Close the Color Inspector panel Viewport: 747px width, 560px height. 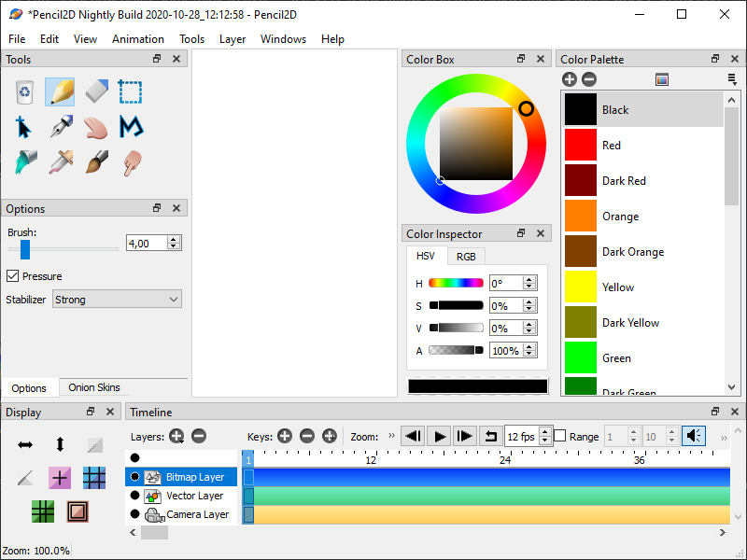[x=541, y=232]
